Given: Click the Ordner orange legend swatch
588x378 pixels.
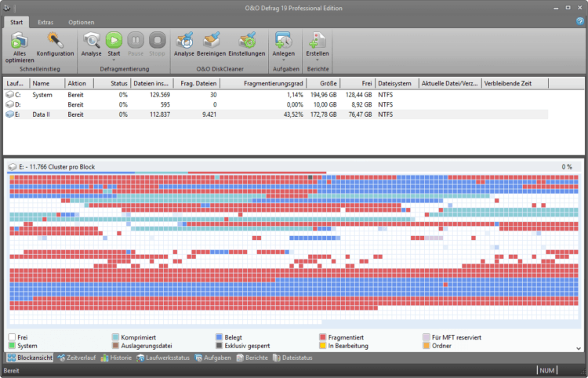Looking at the screenshot, I should [426, 345].
